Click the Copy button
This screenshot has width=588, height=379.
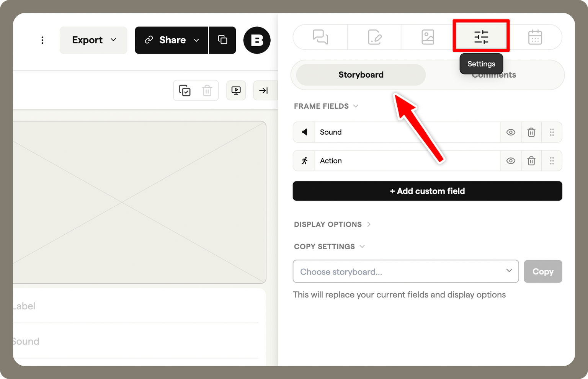click(543, 271)
